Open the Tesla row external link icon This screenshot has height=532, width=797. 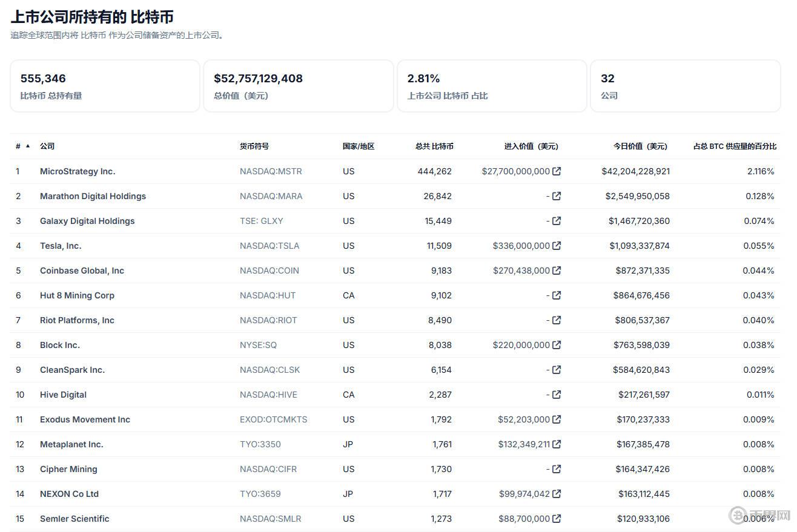click(557, 246)
